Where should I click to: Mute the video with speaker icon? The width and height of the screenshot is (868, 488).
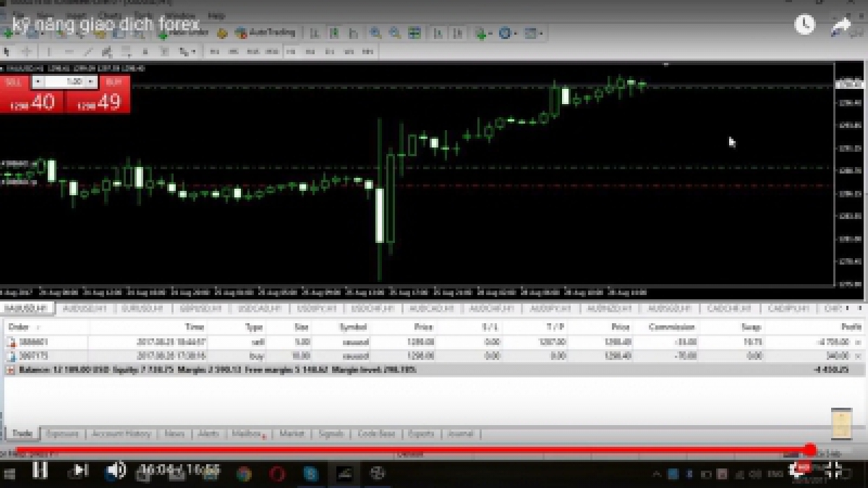pyautogui.click(x=115, y=471)
